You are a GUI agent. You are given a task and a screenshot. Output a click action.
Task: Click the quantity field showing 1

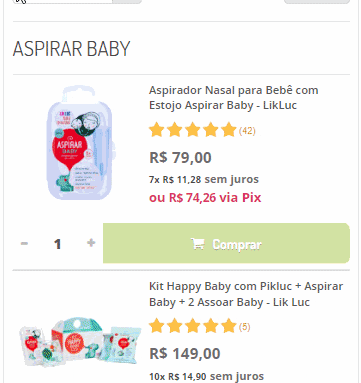57,244
